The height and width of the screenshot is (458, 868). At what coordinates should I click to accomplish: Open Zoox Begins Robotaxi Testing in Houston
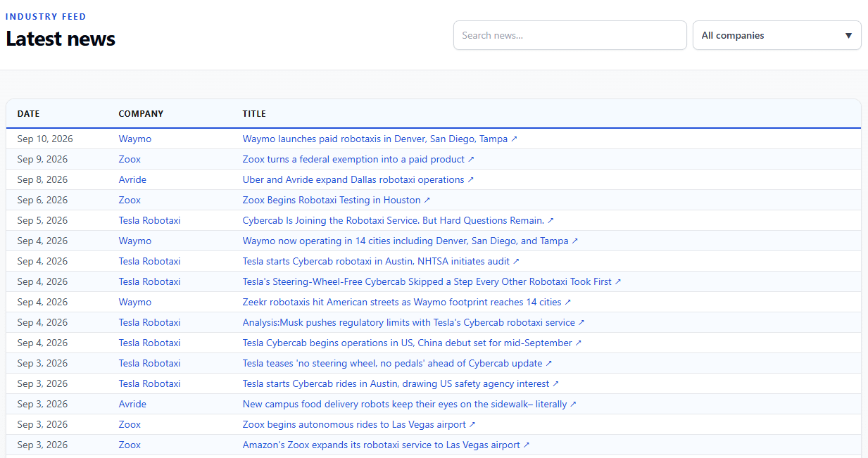[332, 201]
